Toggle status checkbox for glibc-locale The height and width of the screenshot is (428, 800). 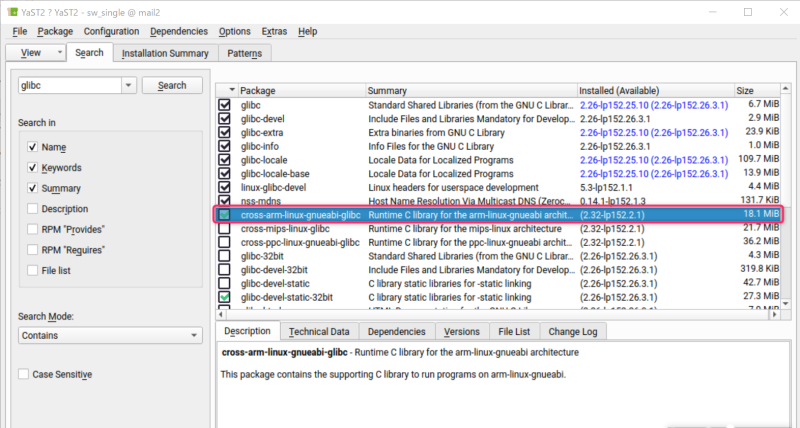[224, 160]
